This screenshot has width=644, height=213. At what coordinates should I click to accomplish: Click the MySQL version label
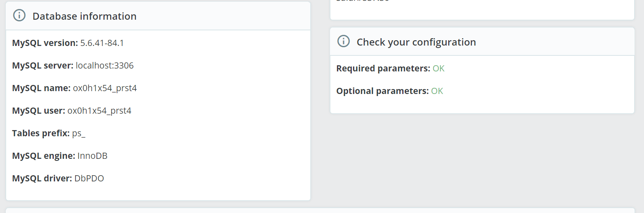point(45,43)
